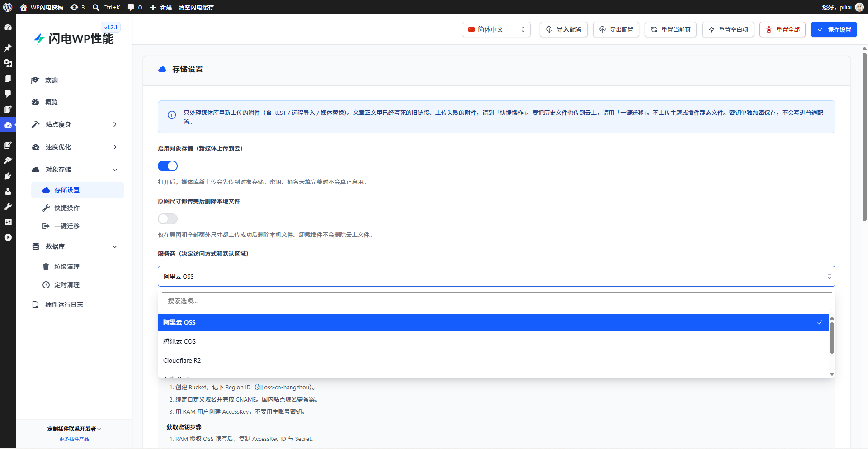
Task: Open the pages icon in WP sidebar
Action: coord(8,79)
